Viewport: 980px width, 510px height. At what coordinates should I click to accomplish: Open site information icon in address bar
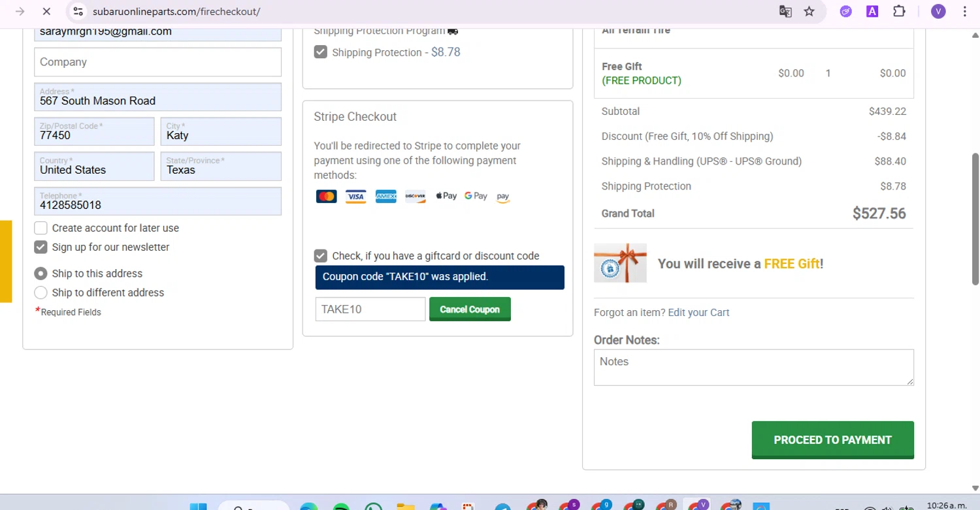(78, 12)
